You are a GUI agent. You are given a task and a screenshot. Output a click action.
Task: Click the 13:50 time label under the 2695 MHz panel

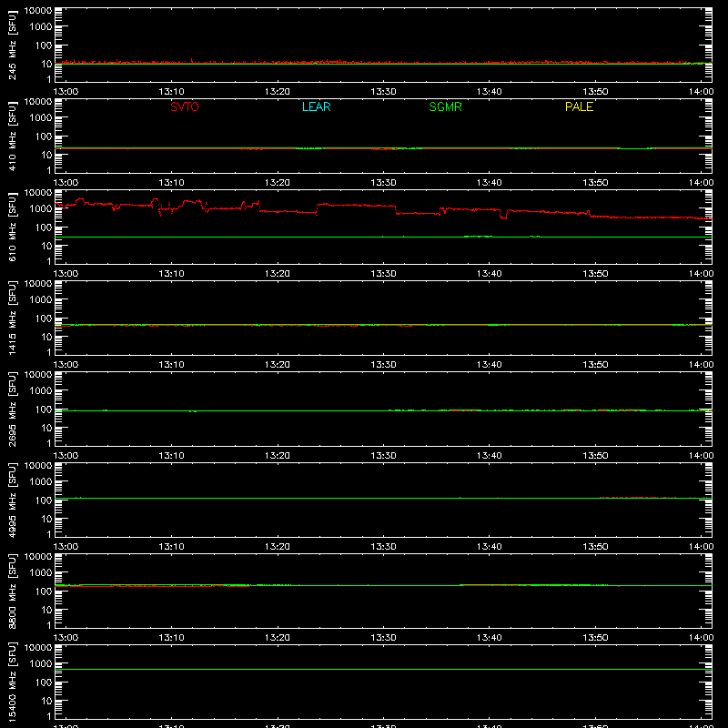tap(595, 456)
